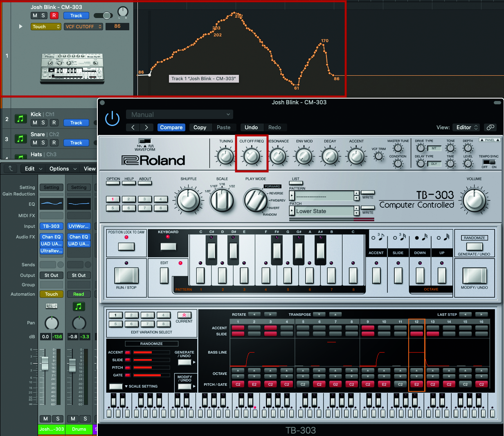The width and height of the screenshot is (504, 436).
Task: Click the Snare track instrument icon
Action: tap(20, 139)
